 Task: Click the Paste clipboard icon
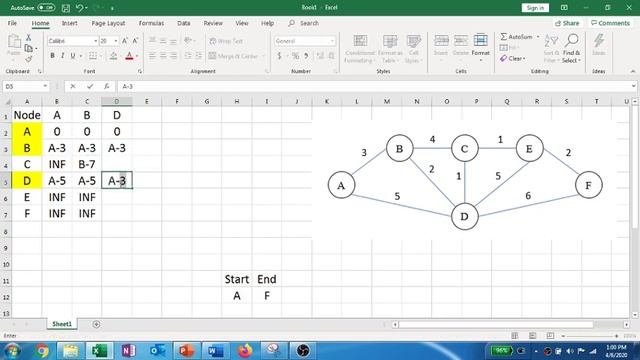point(14,42)
